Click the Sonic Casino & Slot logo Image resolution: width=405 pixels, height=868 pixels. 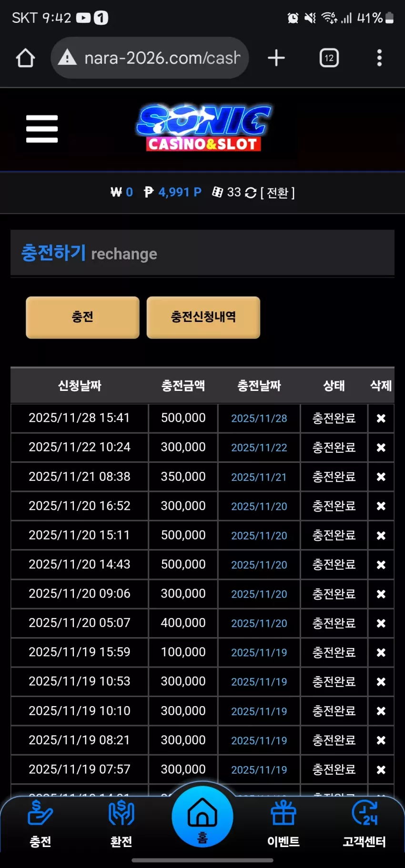pos(203,128)
